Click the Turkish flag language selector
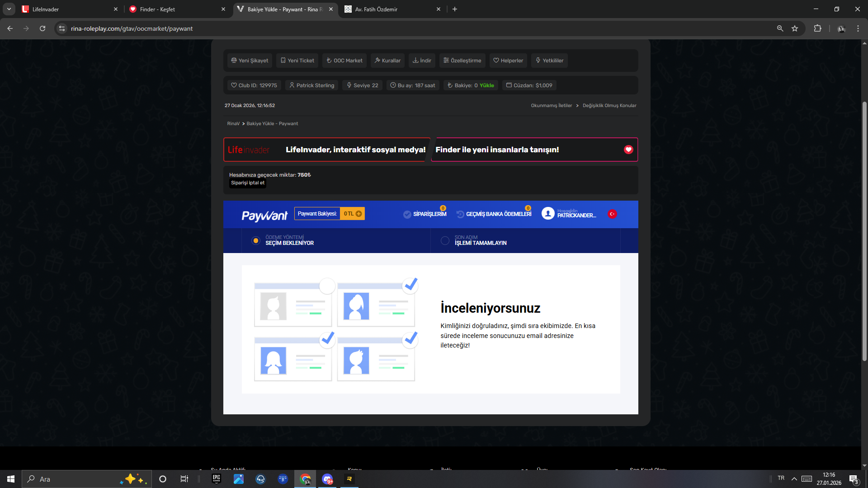 click(612, 214)
